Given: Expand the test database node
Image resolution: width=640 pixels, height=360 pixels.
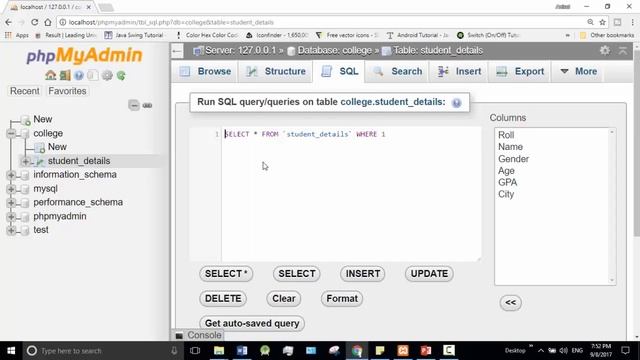Looking at the screenshot, I should point(11,230).
